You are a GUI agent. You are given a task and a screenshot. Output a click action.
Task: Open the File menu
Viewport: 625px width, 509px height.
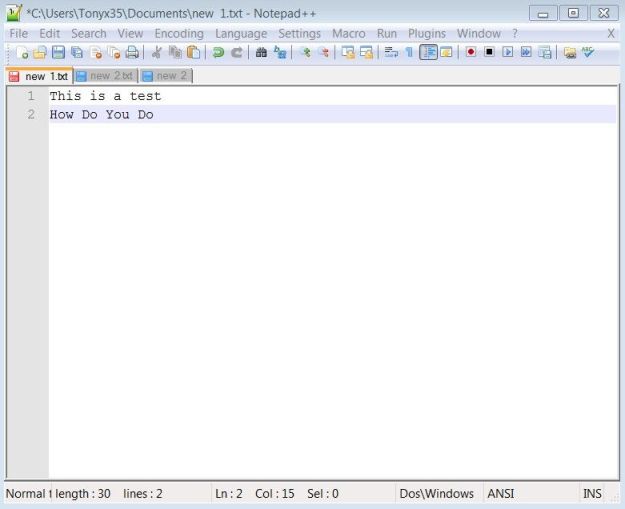pyautogui.click(x=19, y=33)
